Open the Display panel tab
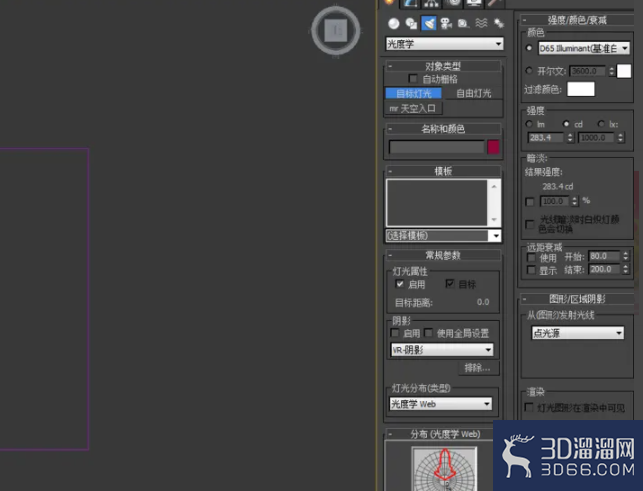 [x=474, y=3]
